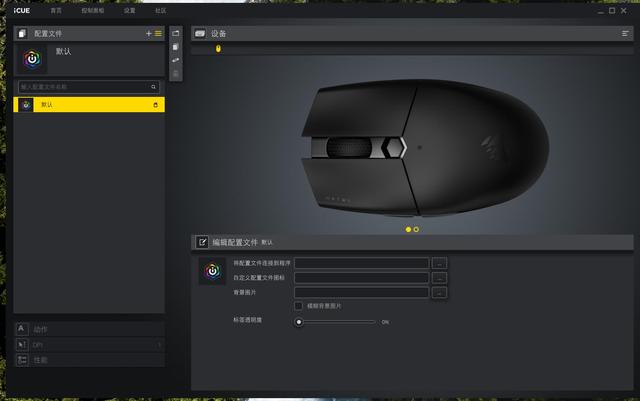Maximize the iCUE window
The width and height of the screenshot is (640, 401).
[612, 11]
